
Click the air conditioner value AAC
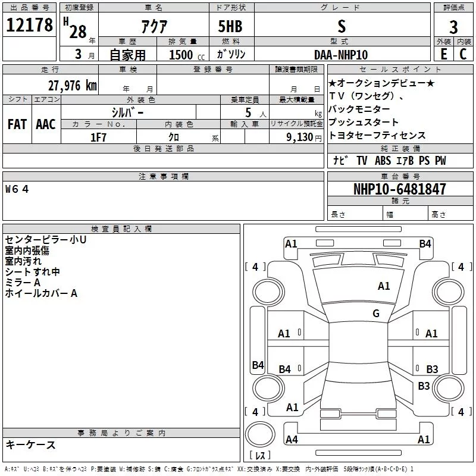[x=46, y=124]
